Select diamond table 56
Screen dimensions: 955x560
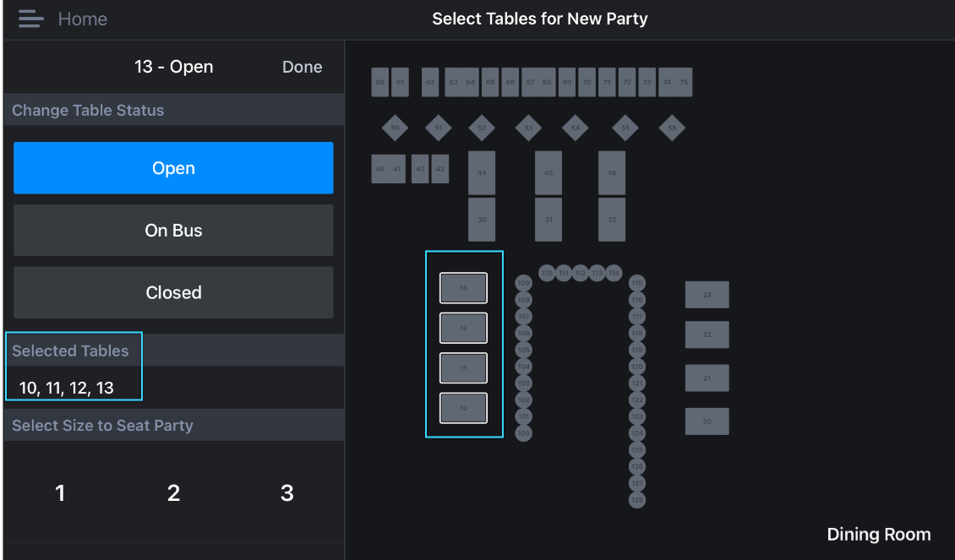pos(672,128)
